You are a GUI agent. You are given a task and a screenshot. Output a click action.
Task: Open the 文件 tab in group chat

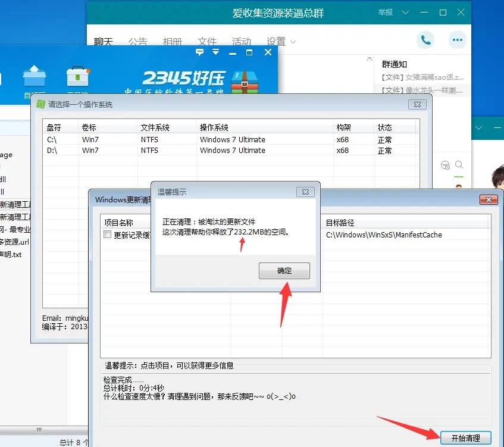(x=207, y=42)
